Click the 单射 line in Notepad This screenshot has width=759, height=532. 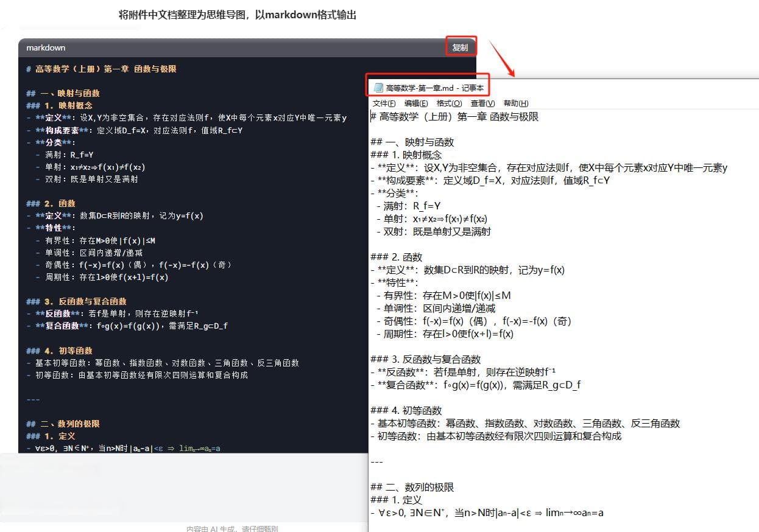[x=431, y=219]
